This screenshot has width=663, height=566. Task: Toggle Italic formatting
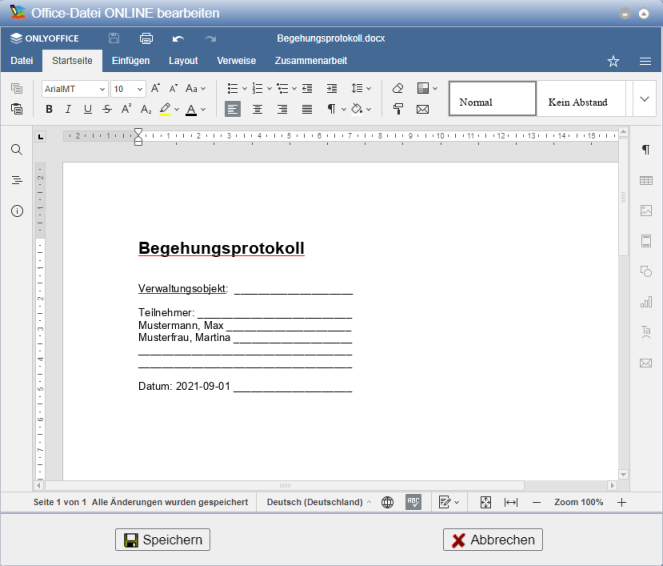click(68, 109)
